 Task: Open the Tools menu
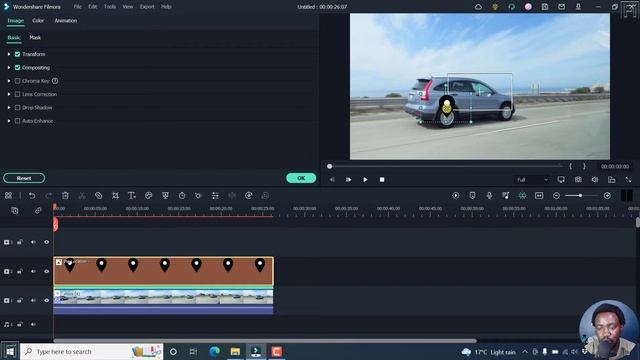click(x=110, y=7)
